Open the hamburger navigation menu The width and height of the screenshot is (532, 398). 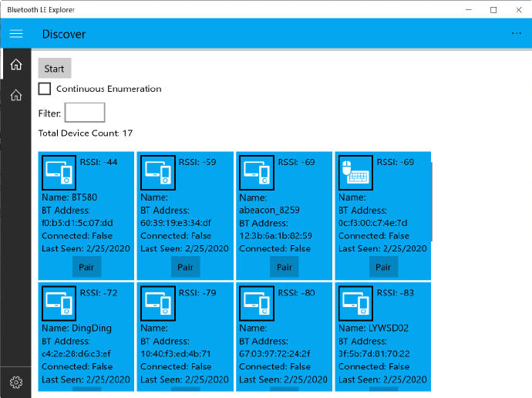point(16,34)
